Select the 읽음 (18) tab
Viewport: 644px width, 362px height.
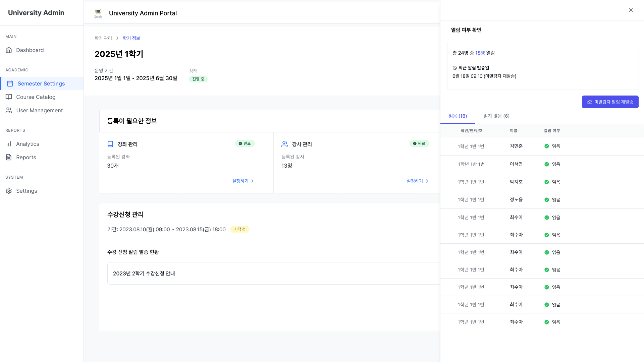(458, 116)
